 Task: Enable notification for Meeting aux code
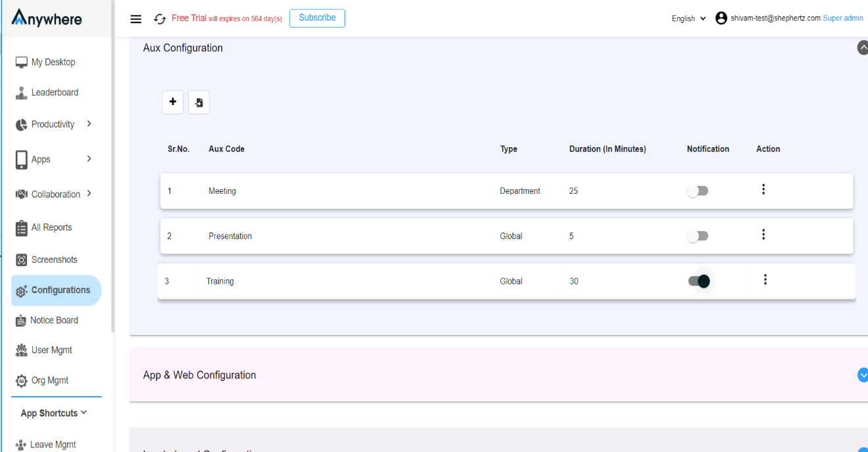(698, 191)
